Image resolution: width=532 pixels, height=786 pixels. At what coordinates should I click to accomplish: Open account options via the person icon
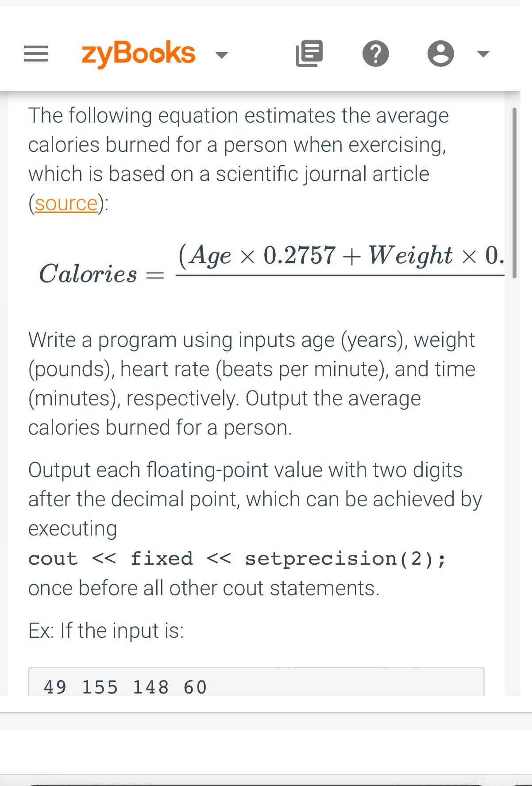[441, 54]
